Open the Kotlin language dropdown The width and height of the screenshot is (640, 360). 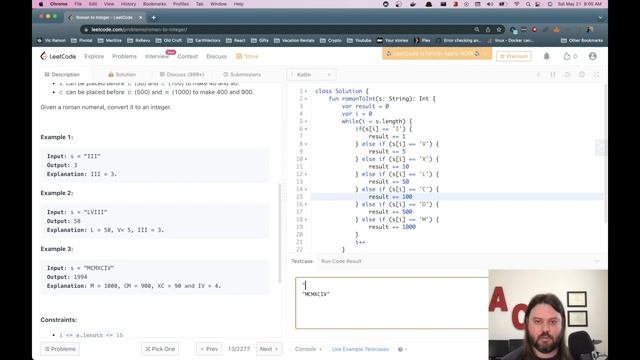point(312,75)
